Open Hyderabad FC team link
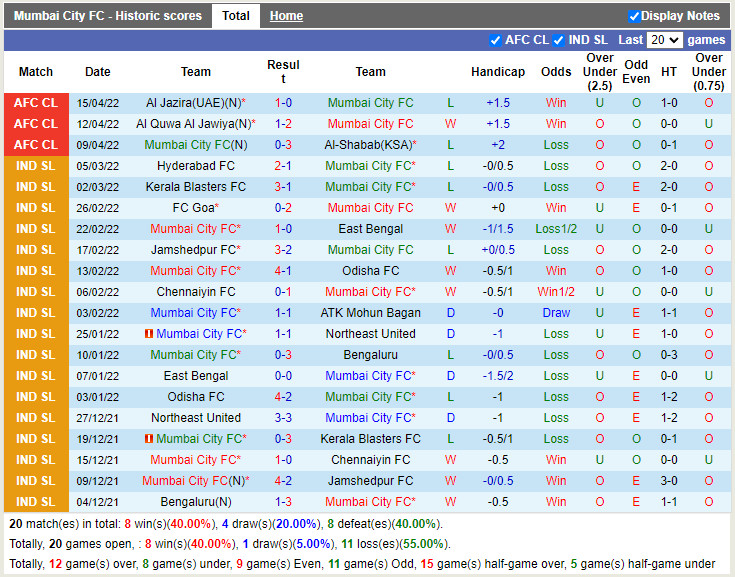 click(x=196, y=166)
